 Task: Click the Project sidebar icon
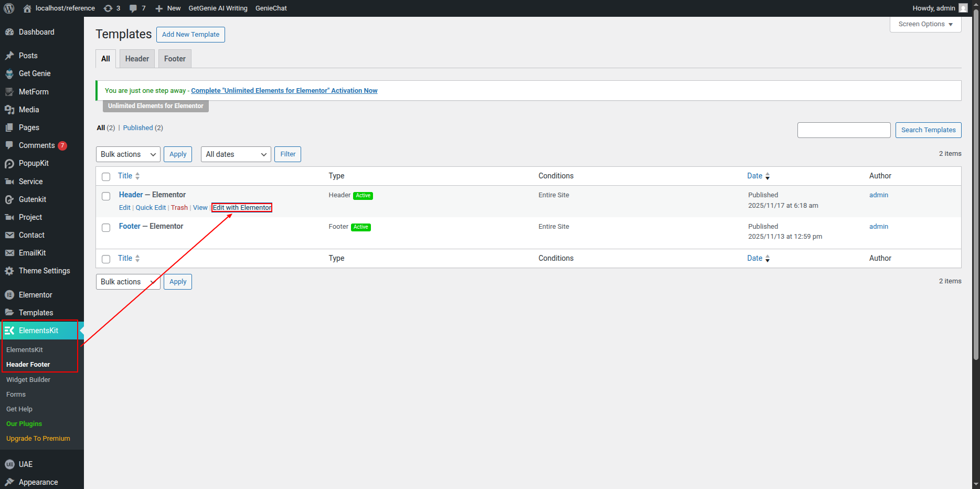click(9, 217)
